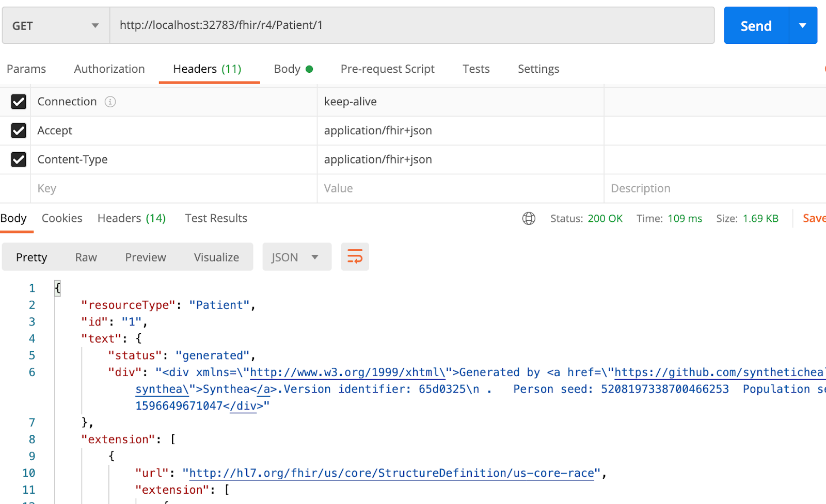Click the new header Key field
Viewport: 826px width, 504px height.
click(173, 188)
